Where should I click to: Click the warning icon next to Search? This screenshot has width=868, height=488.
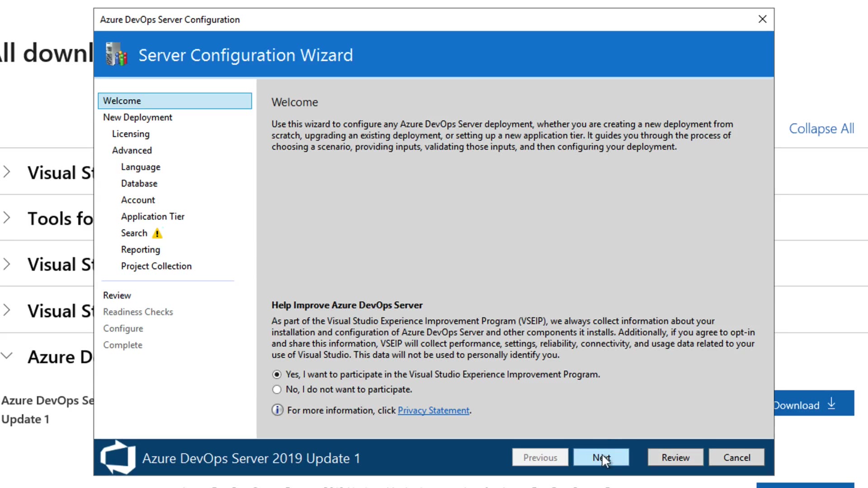click(x=157, y=233)
